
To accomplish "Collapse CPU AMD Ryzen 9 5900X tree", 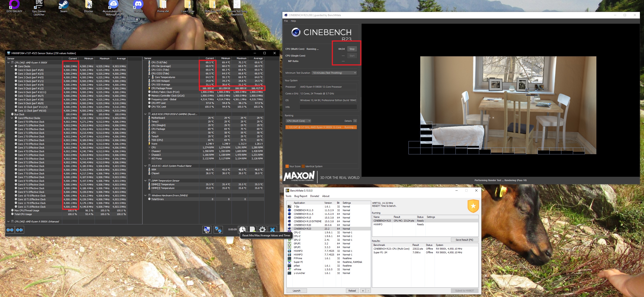I will tap(8, 63).
